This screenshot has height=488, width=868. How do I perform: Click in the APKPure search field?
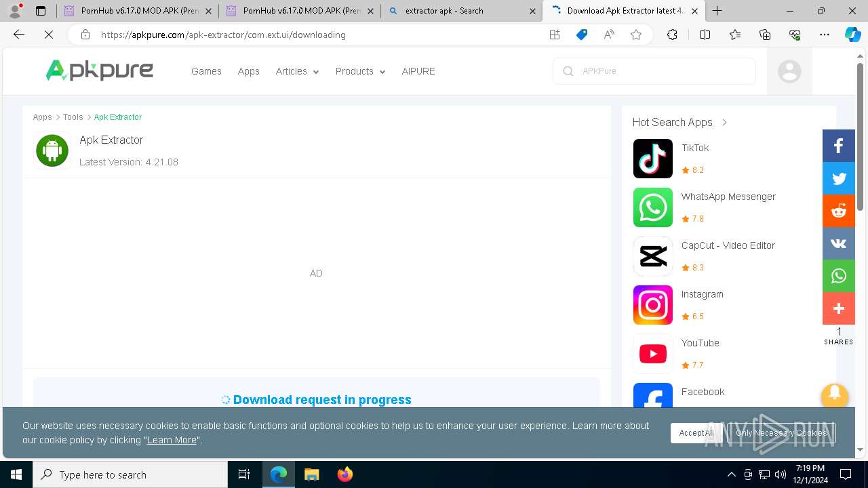pos(654,71)
